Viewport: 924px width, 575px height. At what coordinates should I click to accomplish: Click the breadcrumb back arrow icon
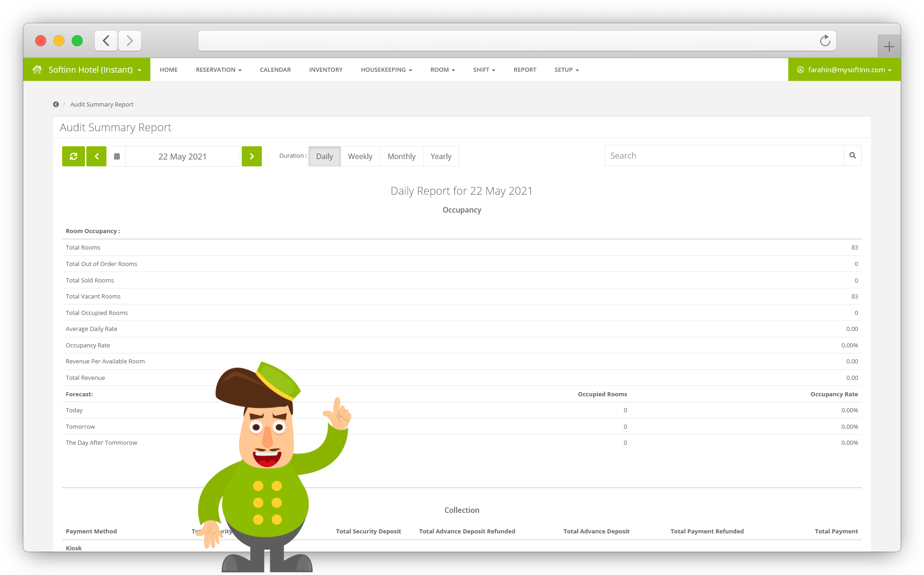click(x=56, y=104)
